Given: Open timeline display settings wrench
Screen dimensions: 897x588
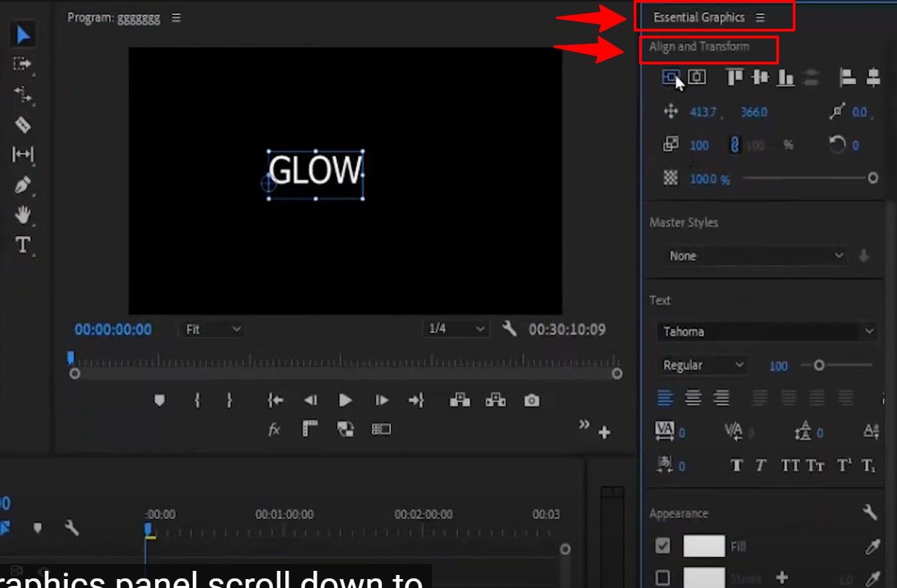Looking at the screenshot, I should [x=72, y=528].
